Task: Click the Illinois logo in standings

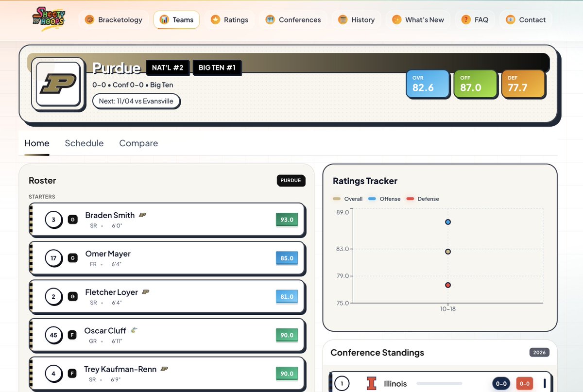Action: pos(372,384)
